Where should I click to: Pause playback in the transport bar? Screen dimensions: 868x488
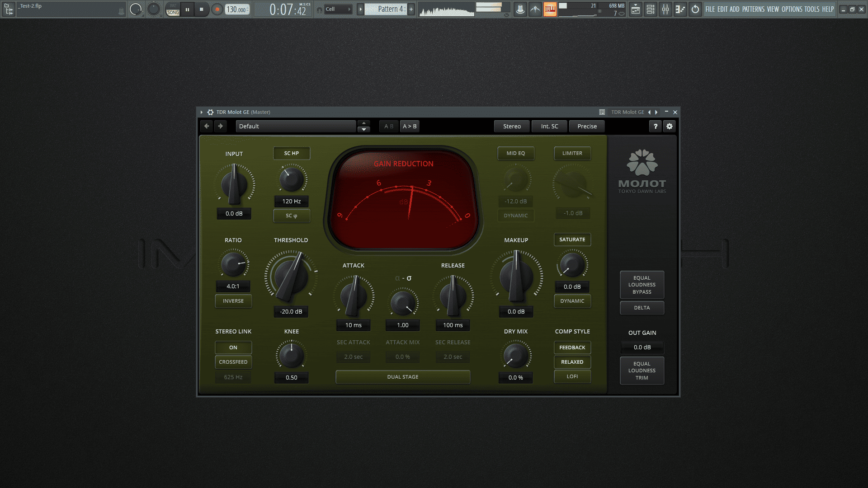click(187, 9)
